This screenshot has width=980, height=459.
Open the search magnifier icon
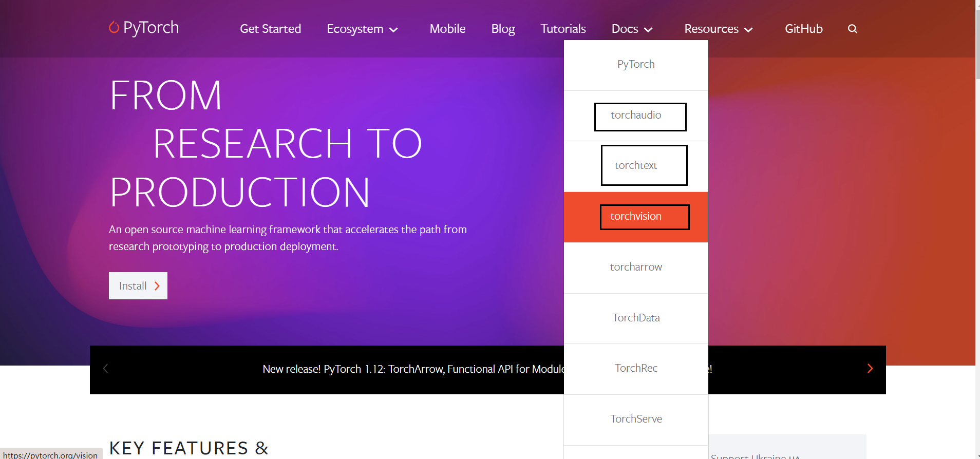tap(852, 29)
